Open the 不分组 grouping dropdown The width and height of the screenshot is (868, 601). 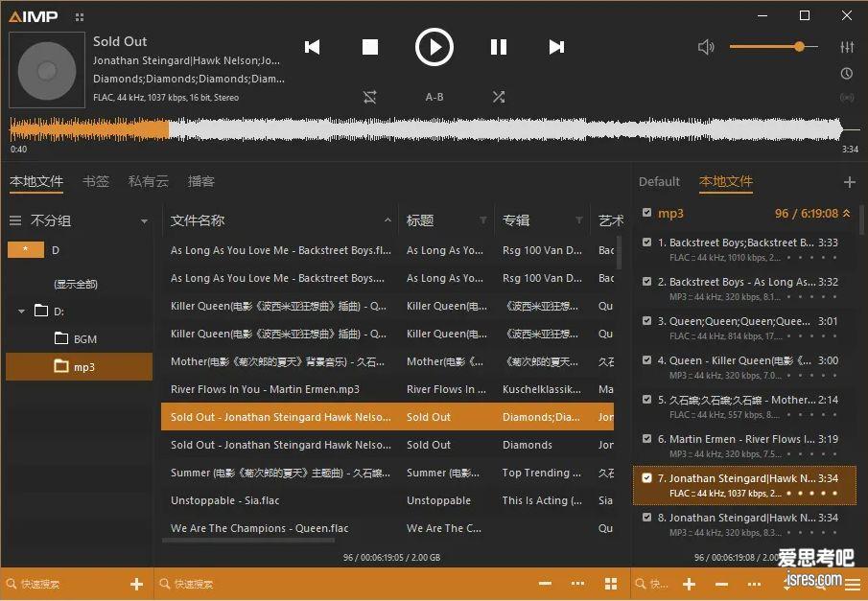click(x=144, y=221)
